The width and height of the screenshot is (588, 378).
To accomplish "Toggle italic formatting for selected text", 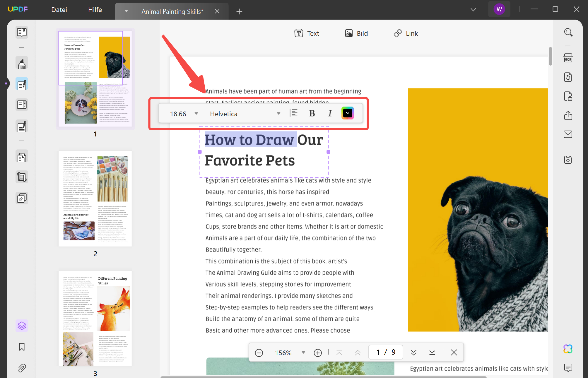I will point(330,113).
